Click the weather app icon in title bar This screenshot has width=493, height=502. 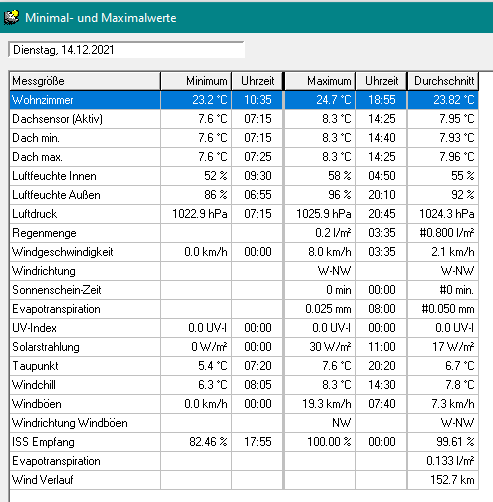tap(11, 18)
